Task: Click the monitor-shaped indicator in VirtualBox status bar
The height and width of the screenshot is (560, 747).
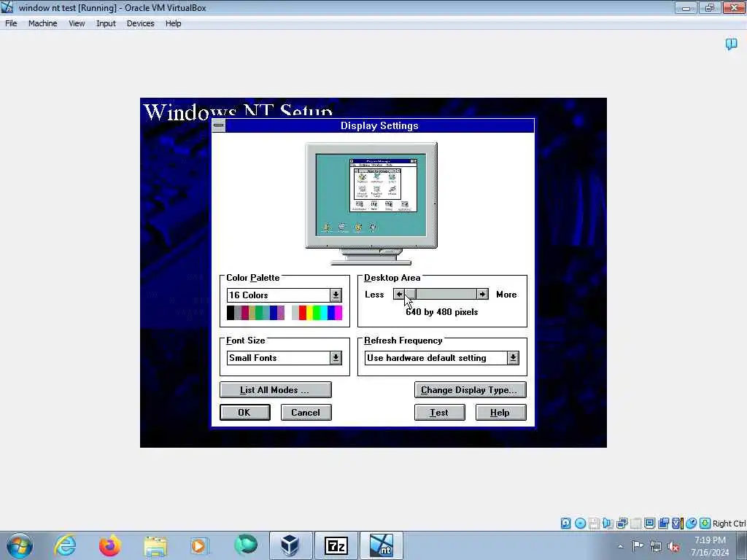Action: [649, 524]
